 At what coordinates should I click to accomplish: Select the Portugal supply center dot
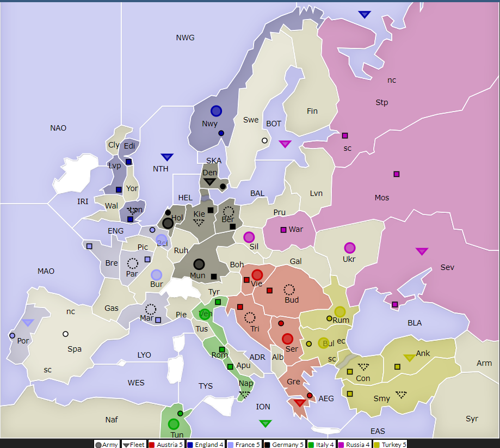(12, 336)
